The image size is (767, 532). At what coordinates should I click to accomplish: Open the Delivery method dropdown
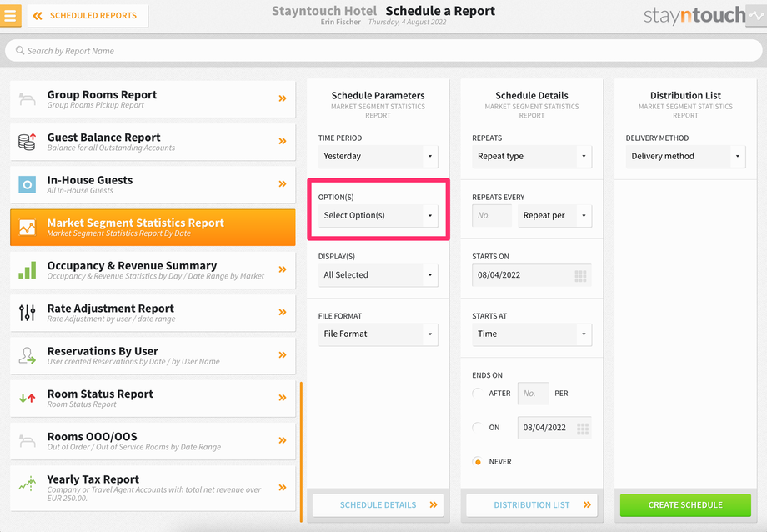pyautogui.click(x=685, y=156)
